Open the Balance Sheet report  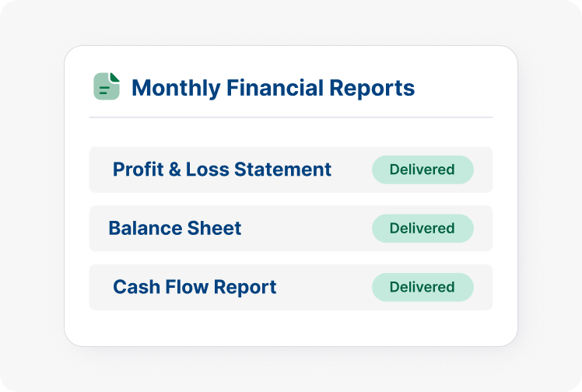175,229
